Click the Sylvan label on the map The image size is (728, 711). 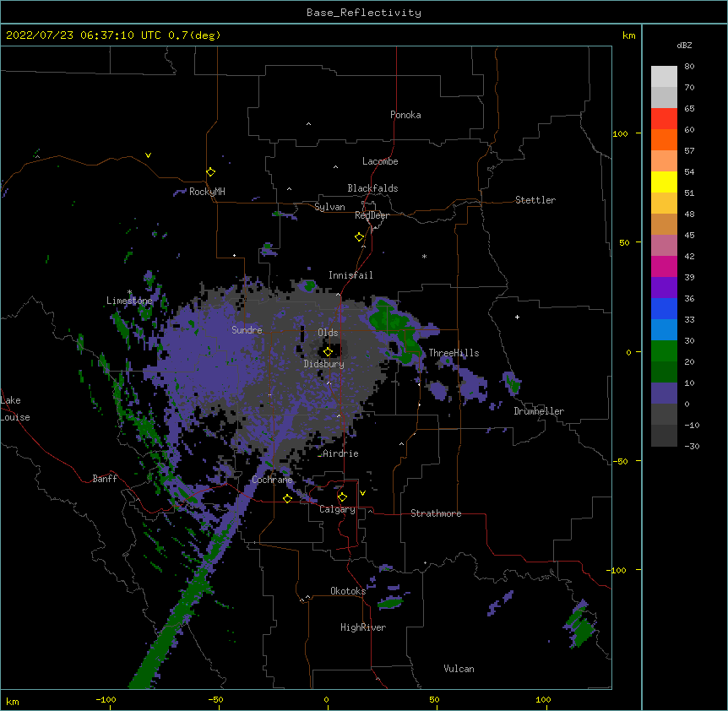tap(329, 207)
